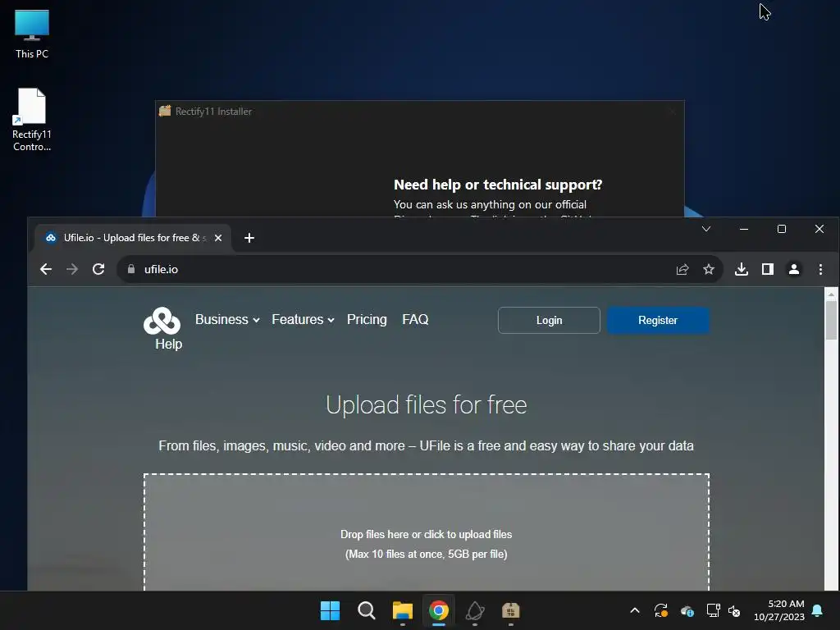Click the sync update tray icon
Viewport: 840px width, 630px height.
(661, 610)
